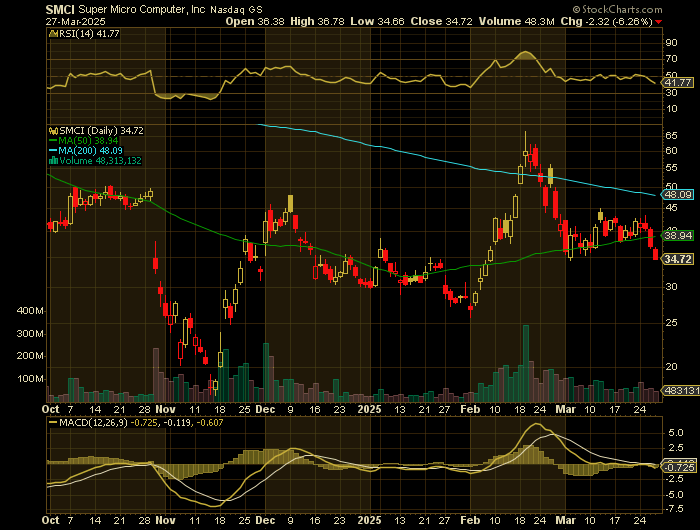Click the 'Close 34.72' header value
The width and height of the screenshot is (700, 530).
click(442, 21)
